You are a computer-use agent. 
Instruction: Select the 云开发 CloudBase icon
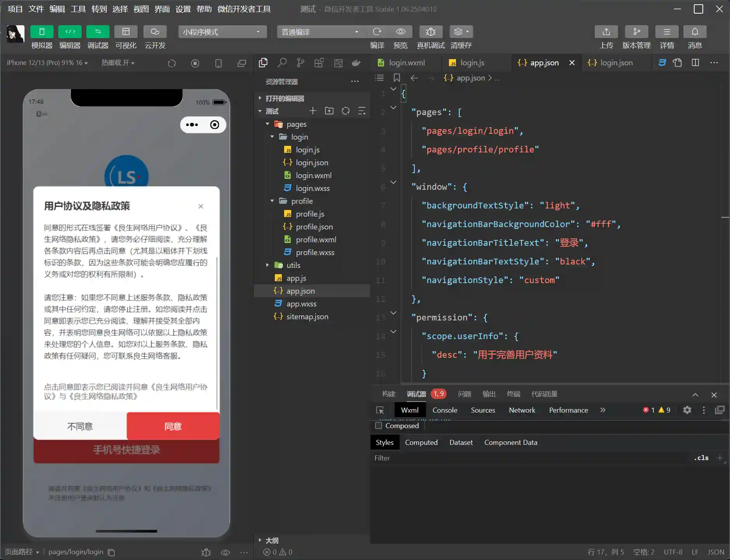(x=154, y=32)
